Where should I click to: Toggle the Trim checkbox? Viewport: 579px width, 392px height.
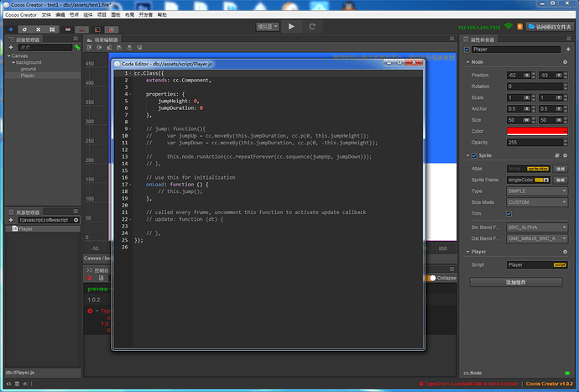click(509, 213)
